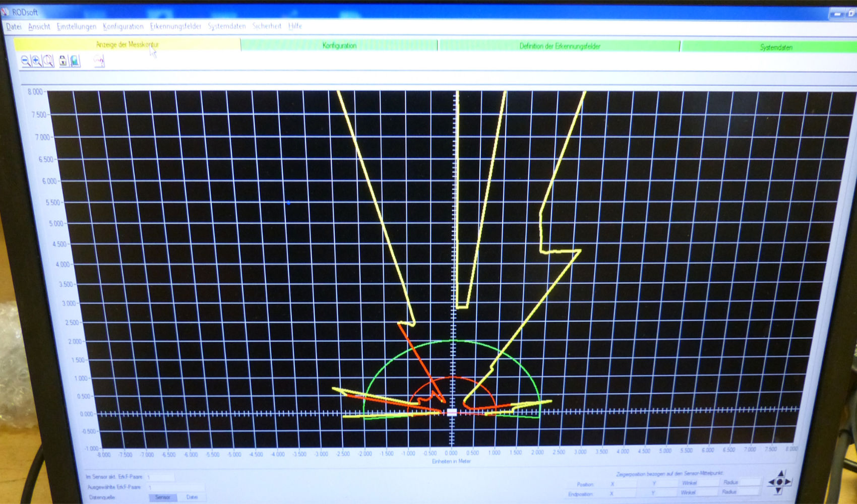
Task: Open the Konfiguration tab
Action: click(339, 45)
